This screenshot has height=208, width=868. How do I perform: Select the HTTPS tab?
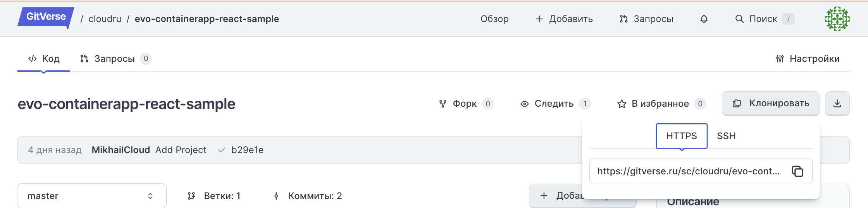tap(681, 136)
